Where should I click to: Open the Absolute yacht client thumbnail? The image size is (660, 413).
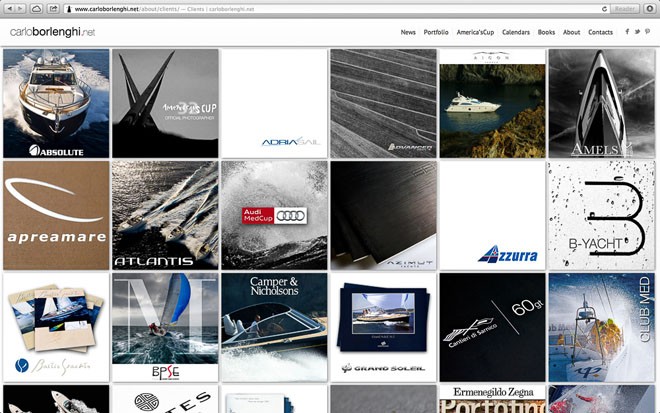(56, 104)
